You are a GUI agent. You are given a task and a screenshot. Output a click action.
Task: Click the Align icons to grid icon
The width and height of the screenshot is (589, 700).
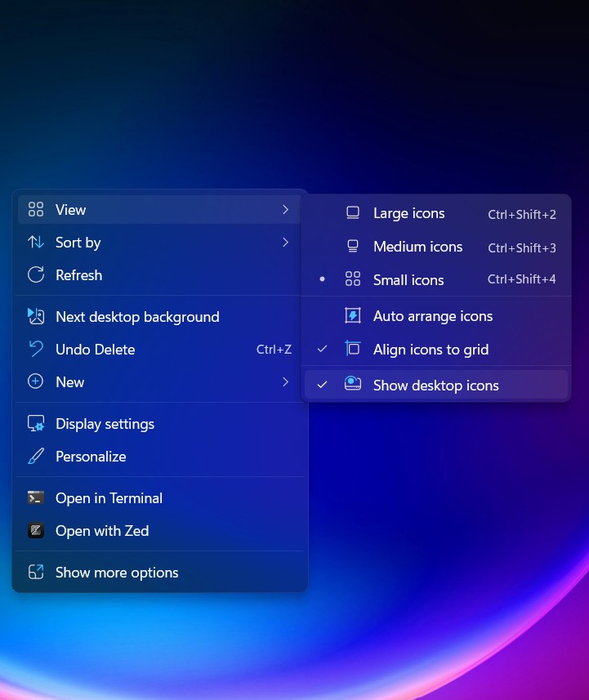click(x=352, y=348)
